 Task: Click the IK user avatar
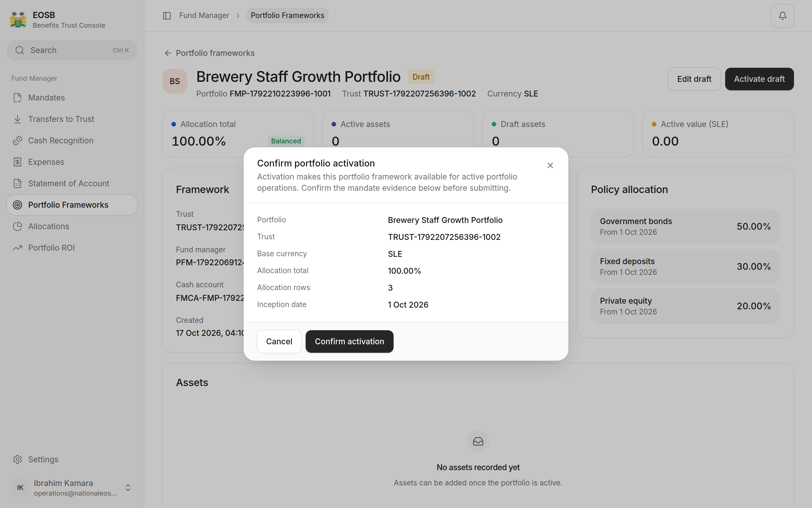(x=20, y=487)
